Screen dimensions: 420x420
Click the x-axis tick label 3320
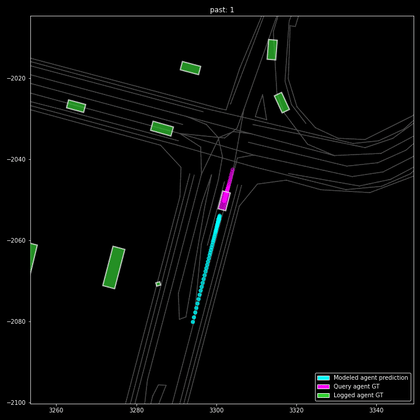coord(296,410)
